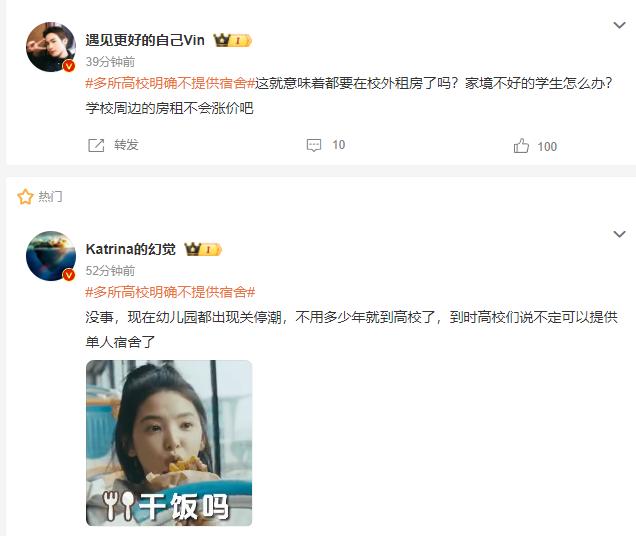Open the username Katrina的幻觉

(x=131, y=249)
